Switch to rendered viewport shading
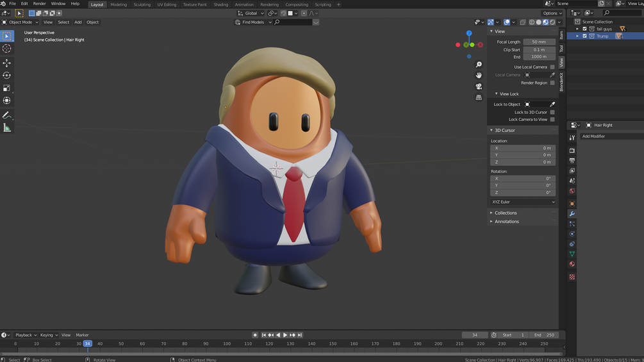Viewport: 644px width, 362px height. pyautogui.click(x=552, y=22)
